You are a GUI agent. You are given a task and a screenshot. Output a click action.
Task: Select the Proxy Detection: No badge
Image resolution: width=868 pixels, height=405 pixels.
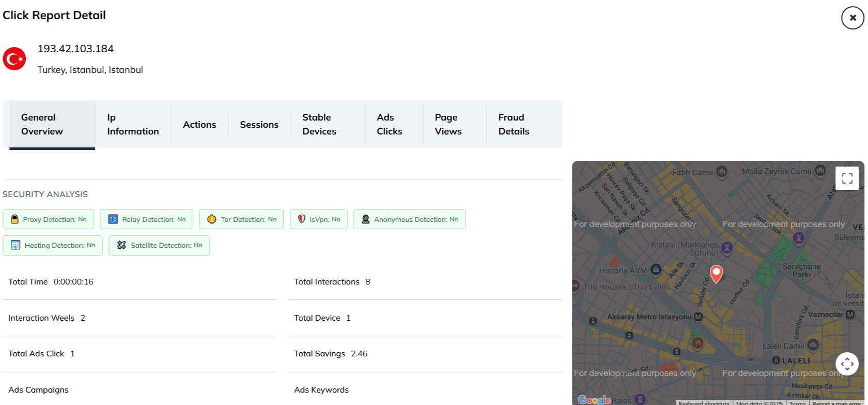pyautogui.click(x=49, y=219)
